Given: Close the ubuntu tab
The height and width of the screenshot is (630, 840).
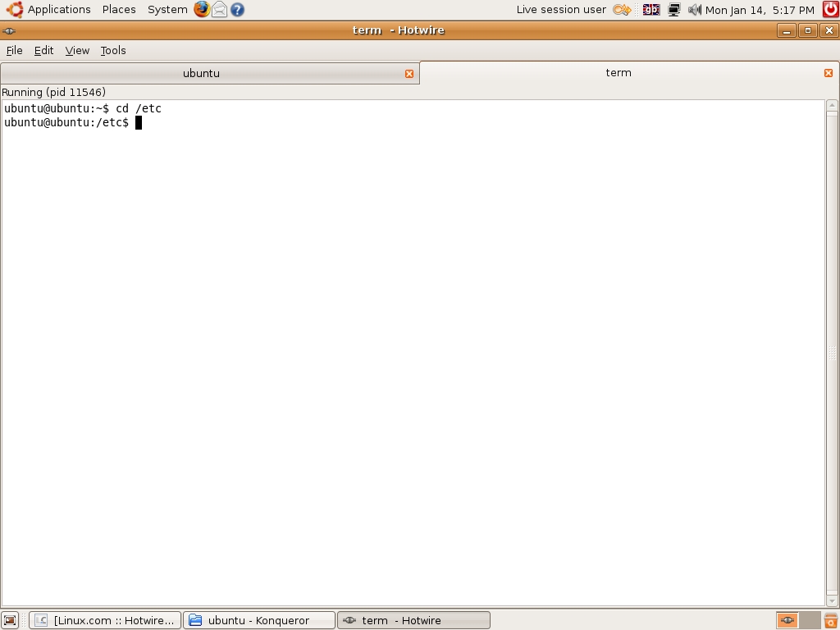Looking at the screenshot, I should point(409,74).
